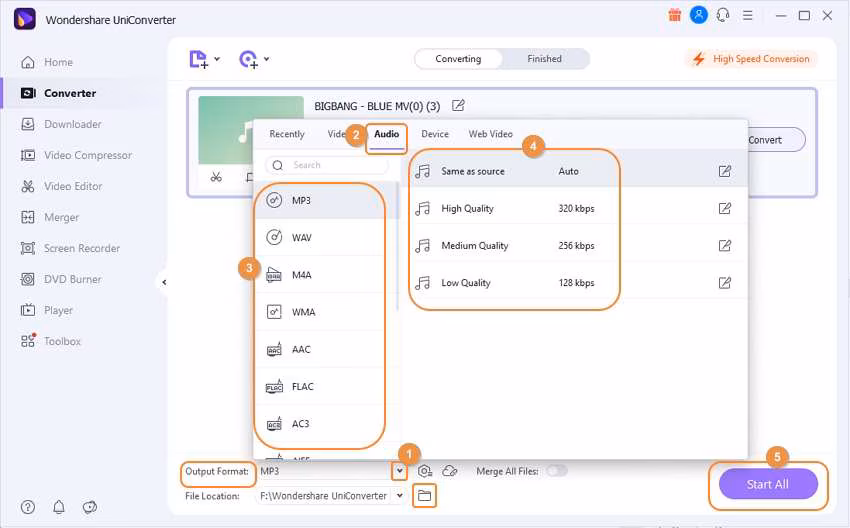This screenshot has width=850, height=528.
Task: Select the Recently tab
Action: pos(287,134)
